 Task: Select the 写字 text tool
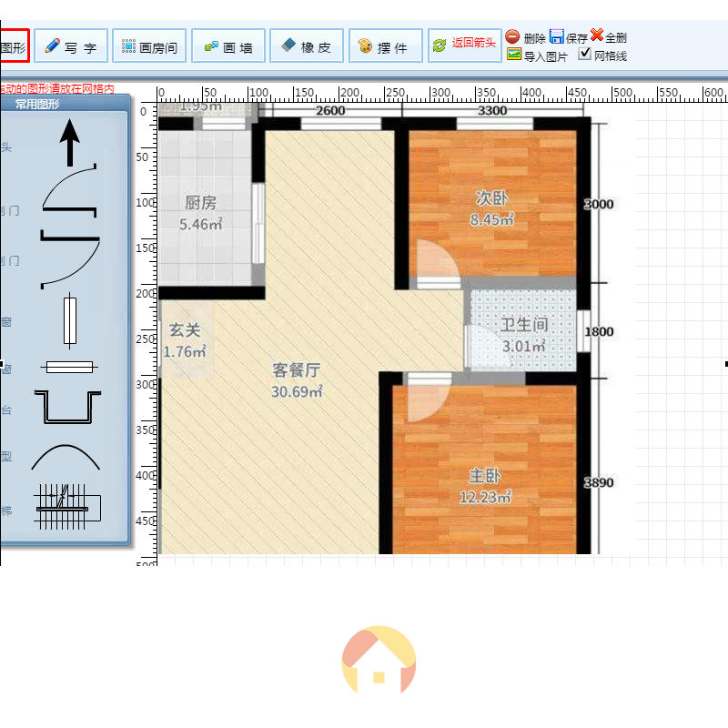pyautogui.click(x=71, y=46)
